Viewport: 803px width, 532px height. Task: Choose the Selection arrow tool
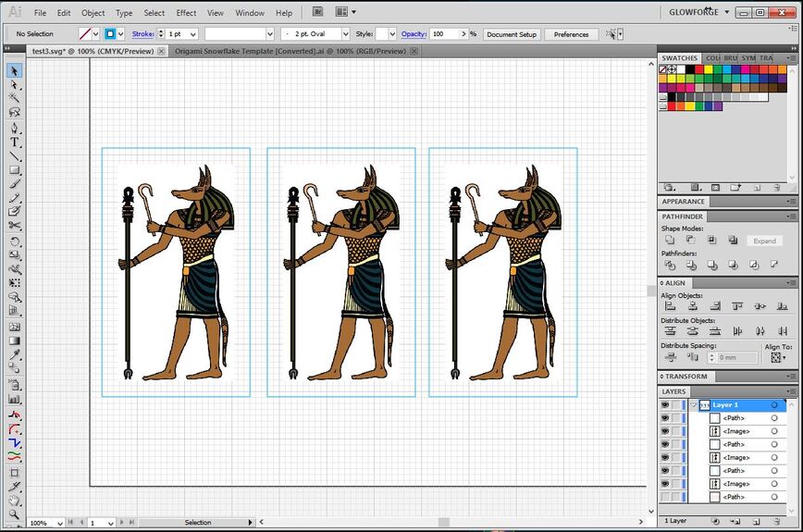pyautogui.click(x=15, y=71)
